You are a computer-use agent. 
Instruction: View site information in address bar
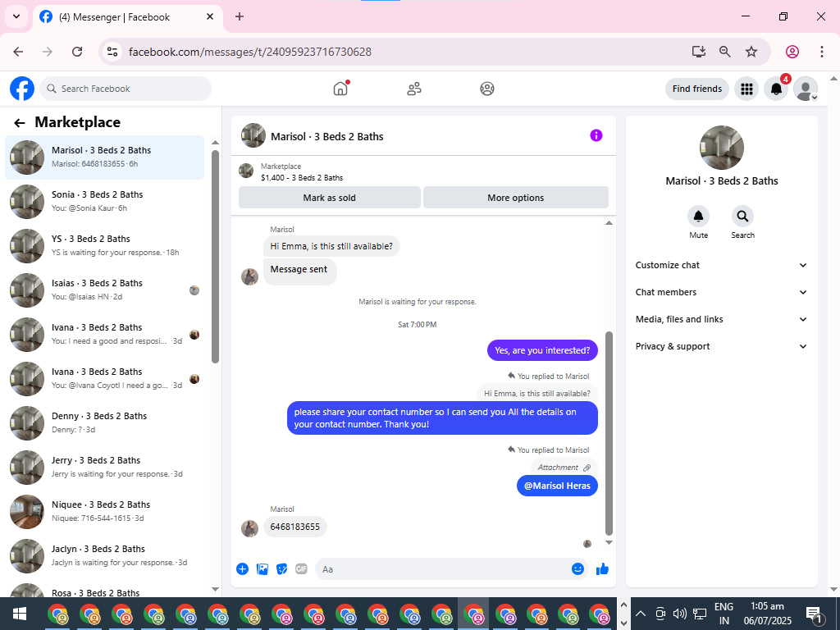112,52
